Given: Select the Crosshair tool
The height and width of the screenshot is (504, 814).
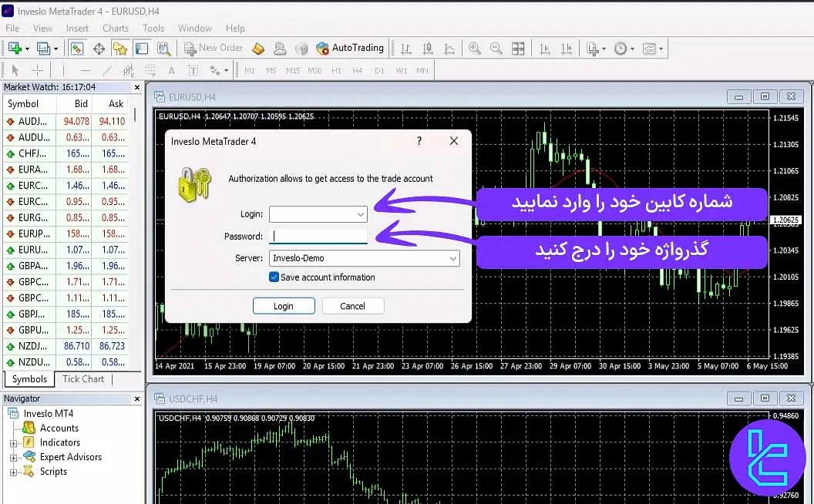Looking at the screenshot, I should click(x=37, y=70).
